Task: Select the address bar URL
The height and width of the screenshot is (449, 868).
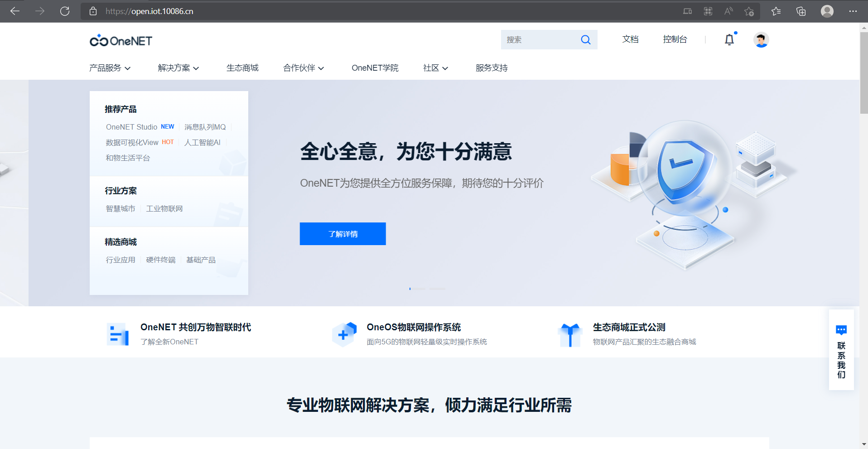Action: tap(149, 11)
